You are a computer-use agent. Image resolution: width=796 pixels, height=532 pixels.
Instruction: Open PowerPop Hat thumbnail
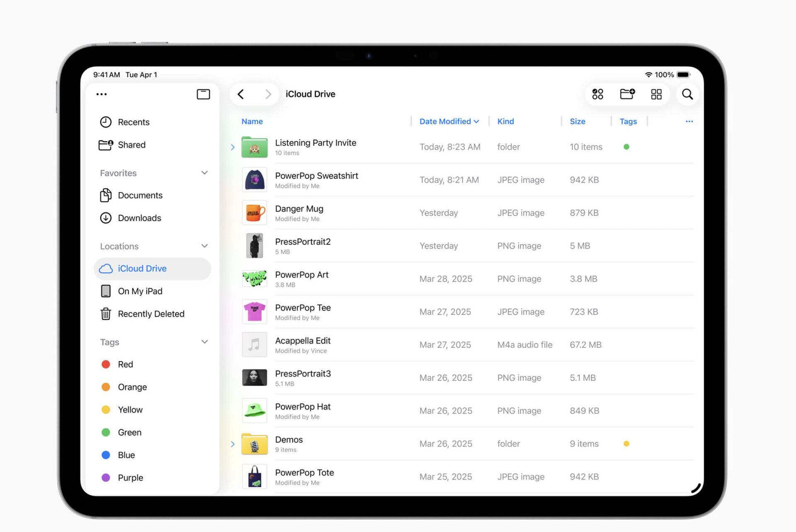[x=254, y=411]
